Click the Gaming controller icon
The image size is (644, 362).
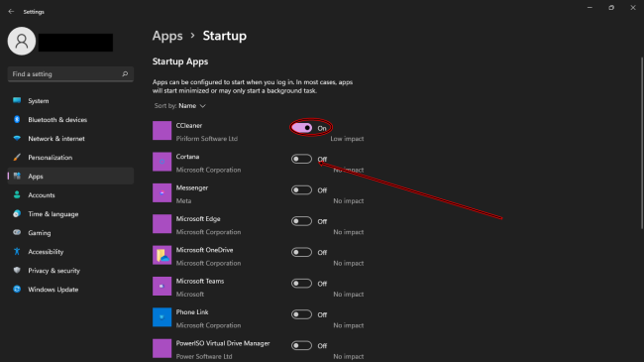click(17, 232)
